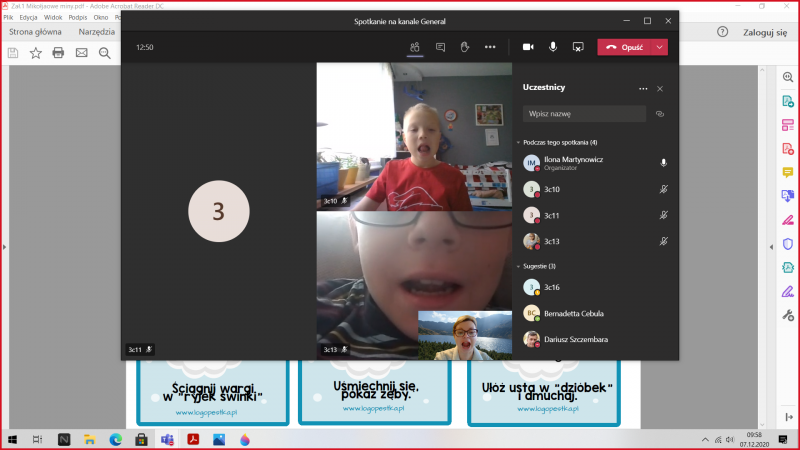800x450 pixels.
Task: Expand Acrobat left navigation pane arrow
Action: pos(4,247)
